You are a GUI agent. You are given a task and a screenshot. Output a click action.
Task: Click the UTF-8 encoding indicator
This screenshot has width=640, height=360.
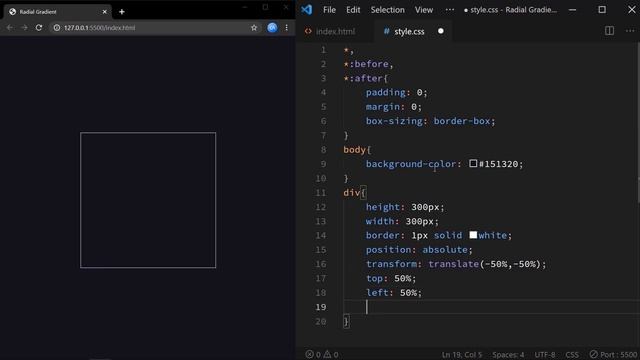tap(544, 355)
